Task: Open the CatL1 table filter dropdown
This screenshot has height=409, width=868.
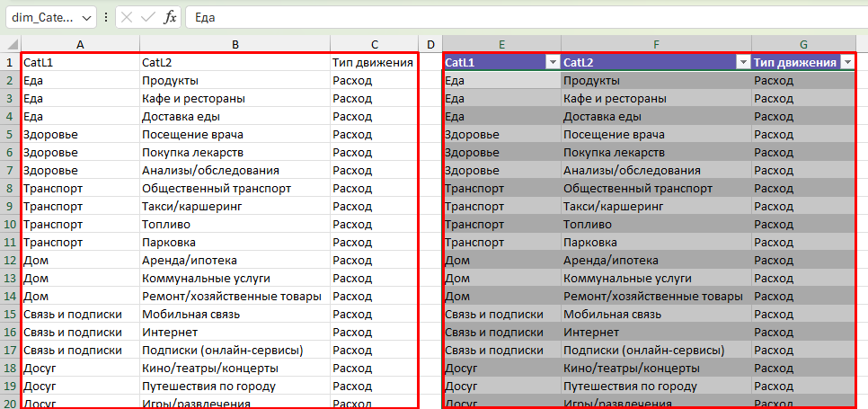Action: tap(553, 63)
